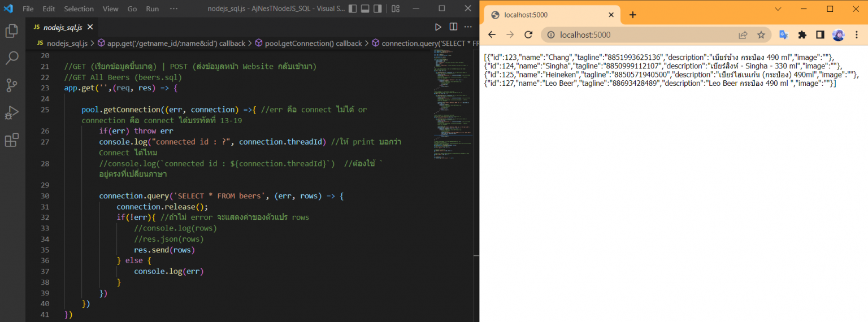Open the Explorer view in the activity bar
Viewport: 868px width, 322px height.
pos(12,31)
